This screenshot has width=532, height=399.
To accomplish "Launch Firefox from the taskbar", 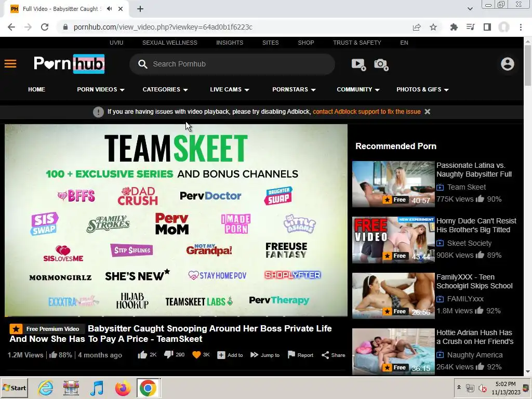I will click(123, 388).
